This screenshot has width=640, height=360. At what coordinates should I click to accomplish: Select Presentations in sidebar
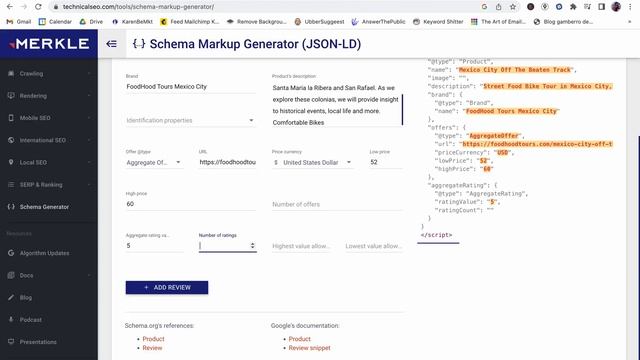pos(38,342)
